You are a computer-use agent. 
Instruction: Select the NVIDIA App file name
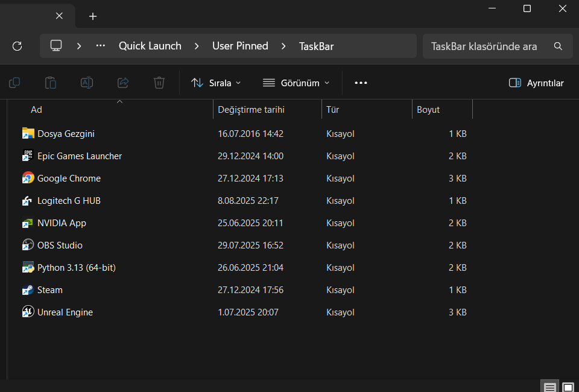click(62, 223)
